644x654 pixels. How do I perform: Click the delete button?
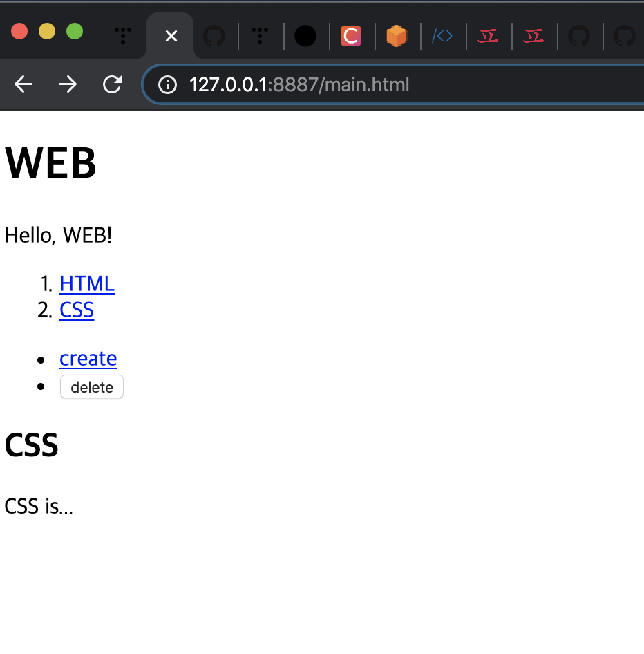tap(92, 386)
